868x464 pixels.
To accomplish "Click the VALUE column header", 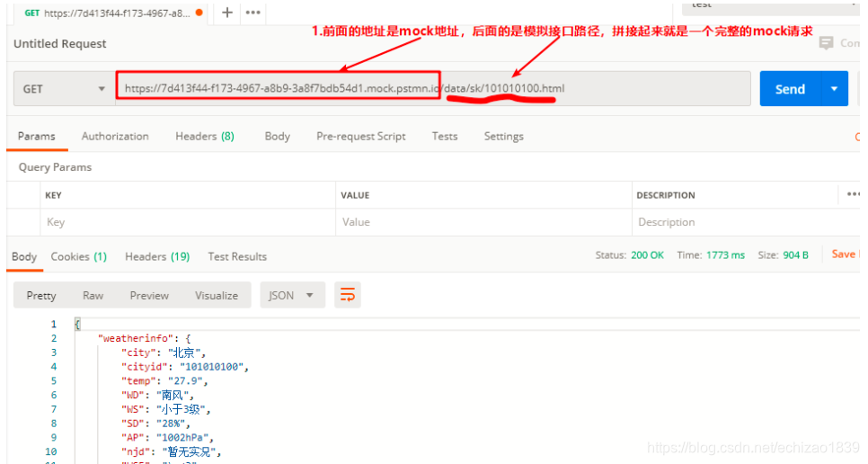I will [x=355, y=195].
